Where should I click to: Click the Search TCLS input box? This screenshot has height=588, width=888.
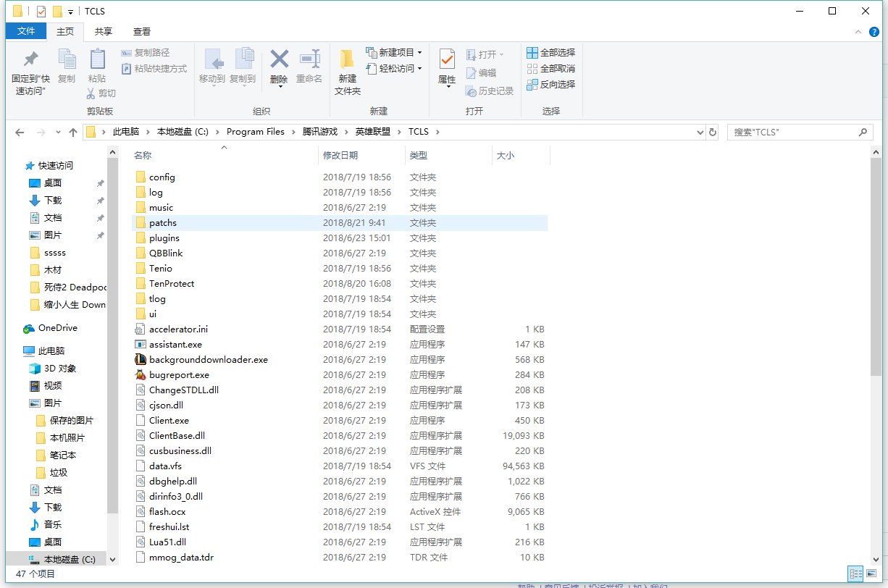click(793, 133)
